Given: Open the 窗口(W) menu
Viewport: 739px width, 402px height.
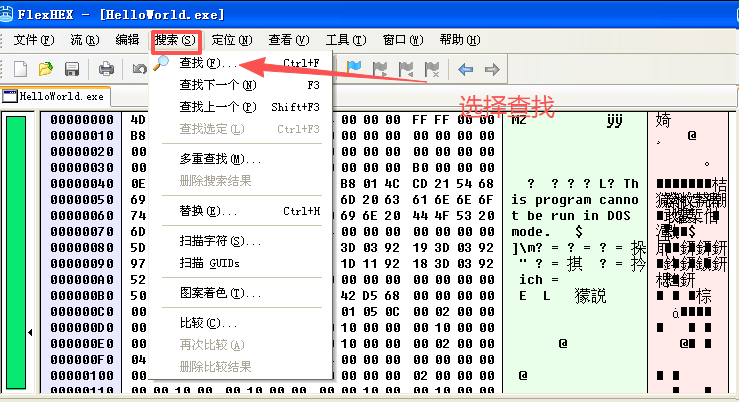Looking at the screenshot, I should tap(403, 40).
